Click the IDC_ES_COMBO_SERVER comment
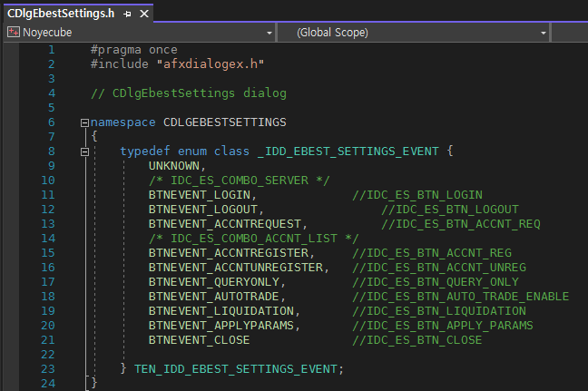The image size is (588, 391). (240, 181)
